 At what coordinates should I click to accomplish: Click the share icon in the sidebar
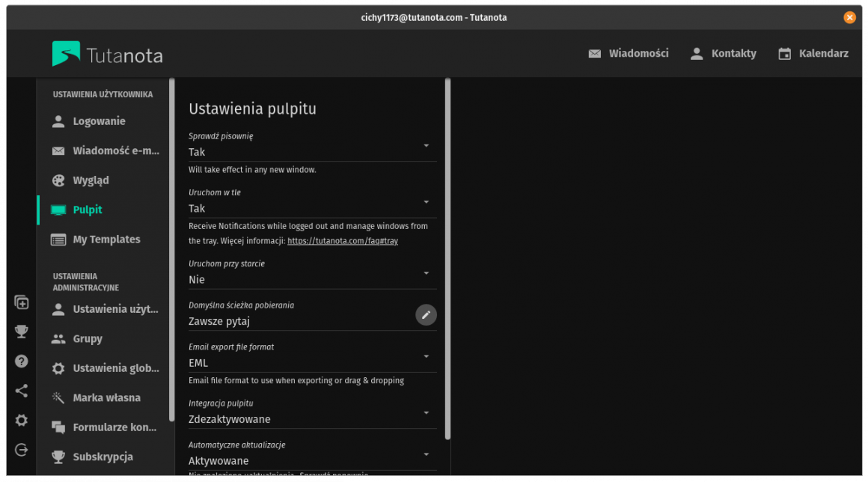[x=21, y=391]
